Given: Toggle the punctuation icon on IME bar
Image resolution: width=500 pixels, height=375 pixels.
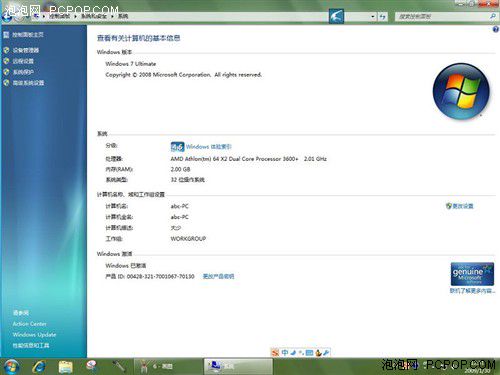Looking at the screenshot, I should [x=301, y=352].
